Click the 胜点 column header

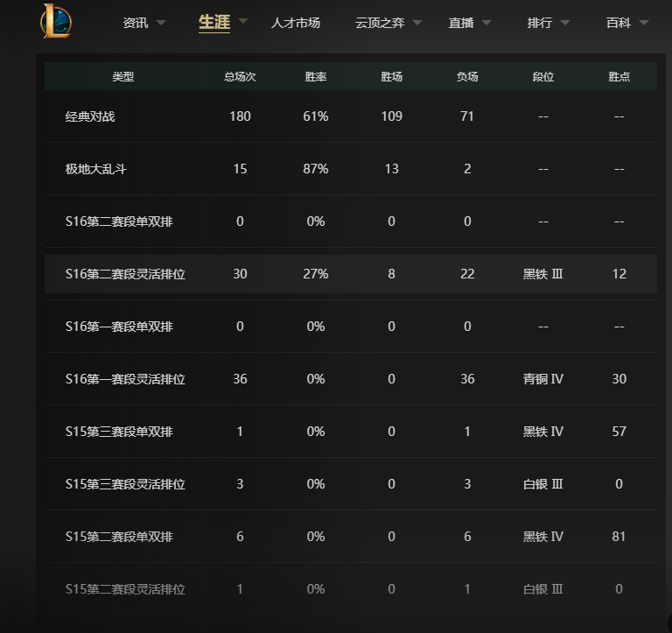point(619,77)
